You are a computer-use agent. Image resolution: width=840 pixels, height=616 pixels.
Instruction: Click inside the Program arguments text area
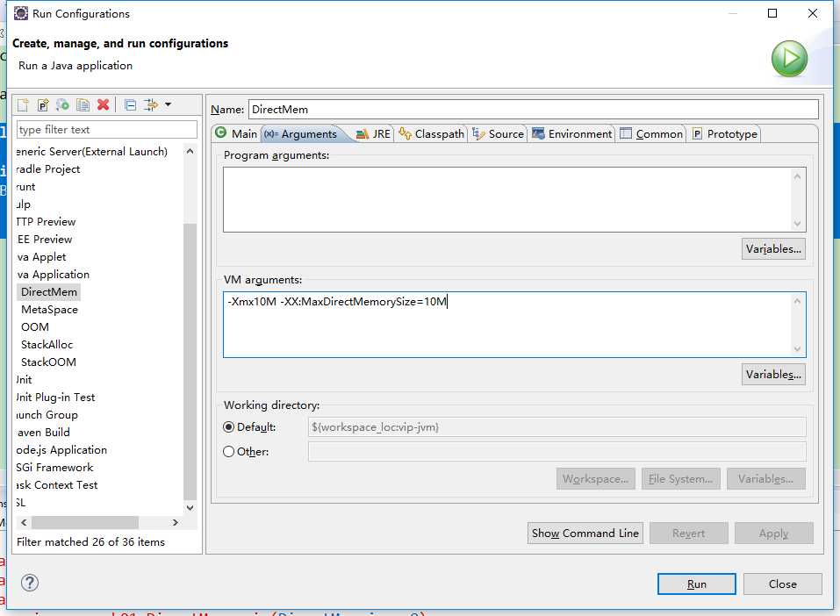pyautogui.click(x=506, y=199)
